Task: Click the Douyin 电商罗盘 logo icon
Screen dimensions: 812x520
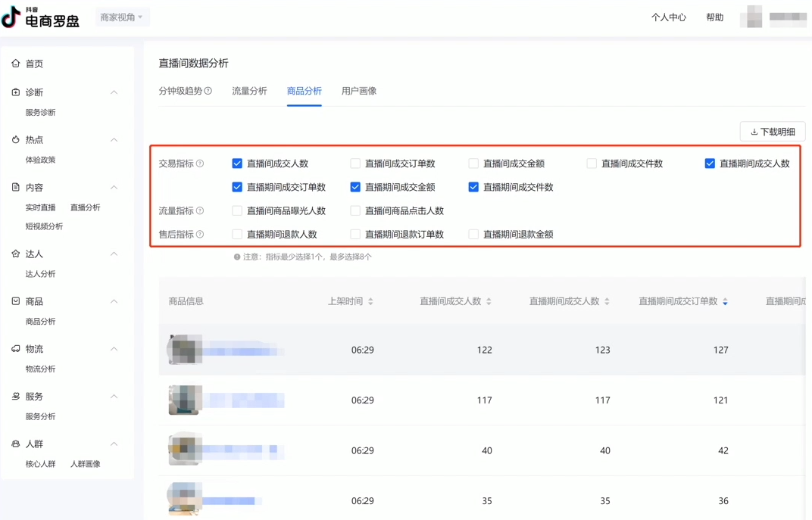Action: pos(11,17)
